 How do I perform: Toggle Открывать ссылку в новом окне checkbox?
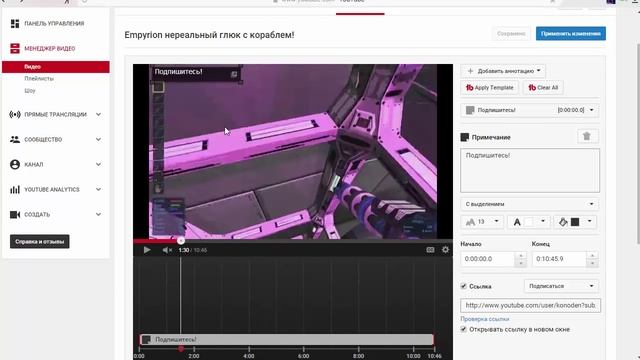(464, 329)
